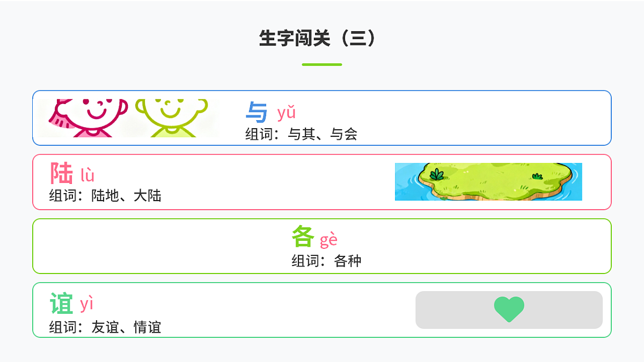Click the green character 谊
This screenshot has height=362, width=644.
point(61,304)
